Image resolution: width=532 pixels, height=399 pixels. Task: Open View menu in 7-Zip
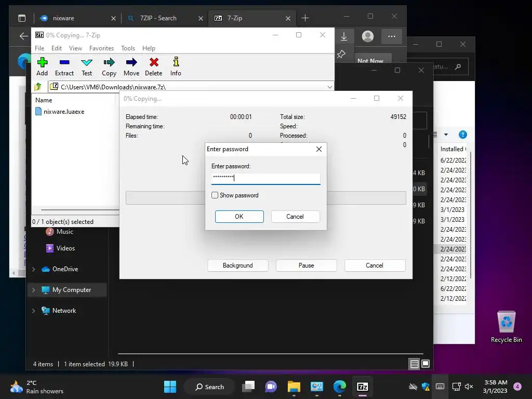[75, 48]
